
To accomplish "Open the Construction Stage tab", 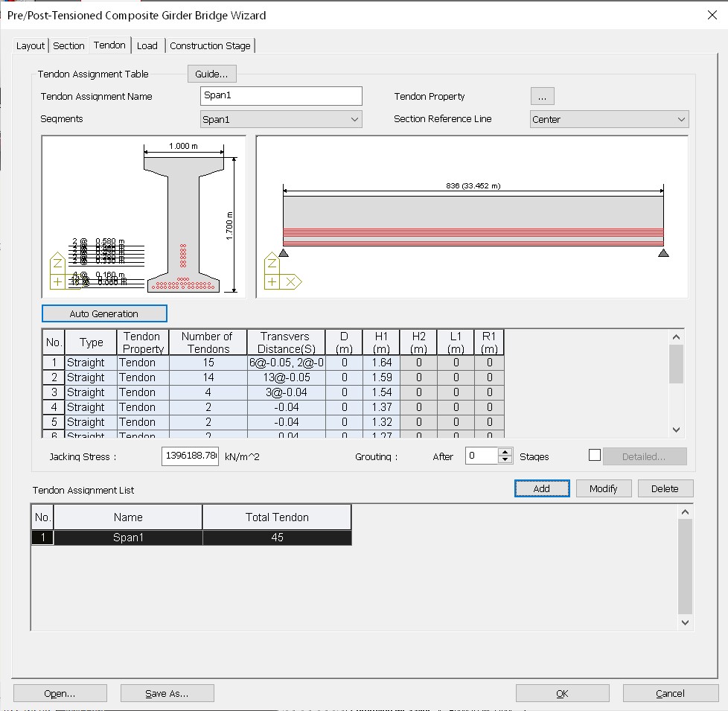I will point(210,45).
